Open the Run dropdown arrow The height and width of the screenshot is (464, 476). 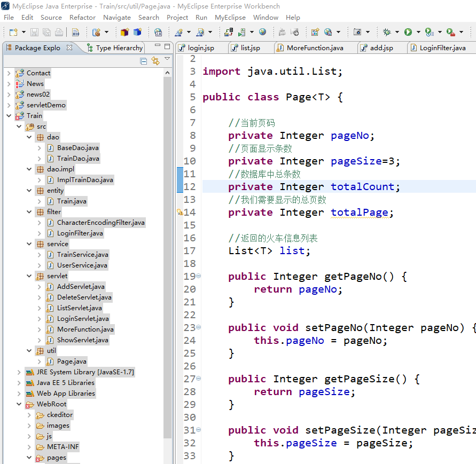(x=418, y=32)
